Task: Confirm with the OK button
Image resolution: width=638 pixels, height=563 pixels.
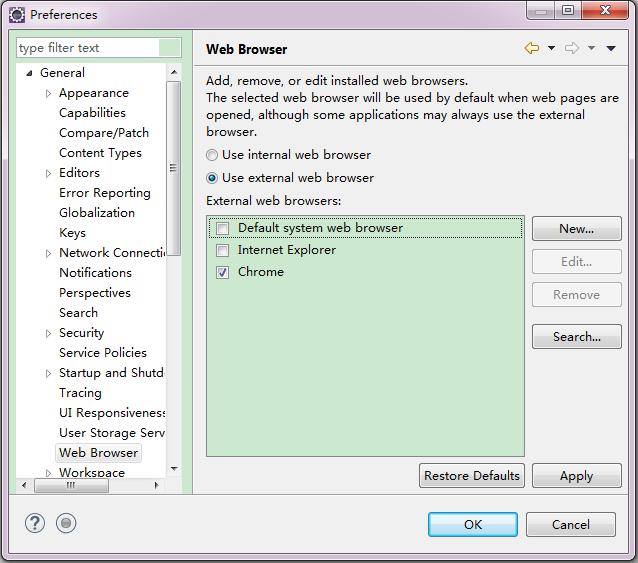Action: point(473,525)
